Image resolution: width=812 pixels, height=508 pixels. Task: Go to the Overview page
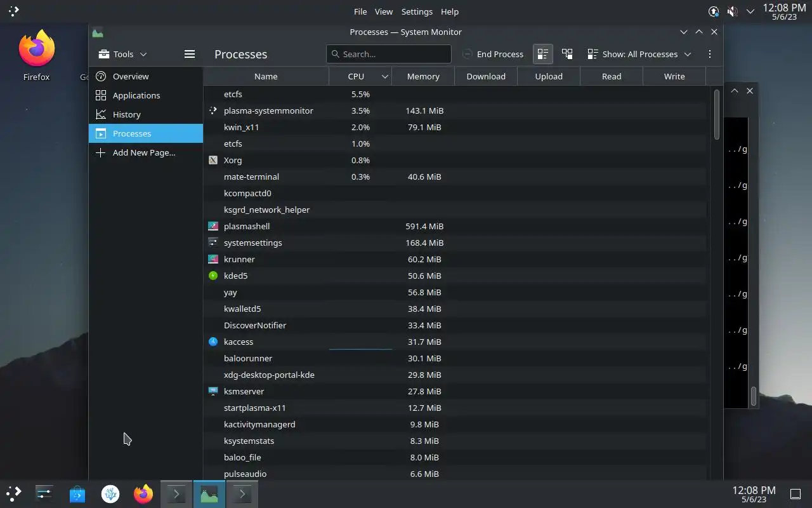click(x=146, y=76)
